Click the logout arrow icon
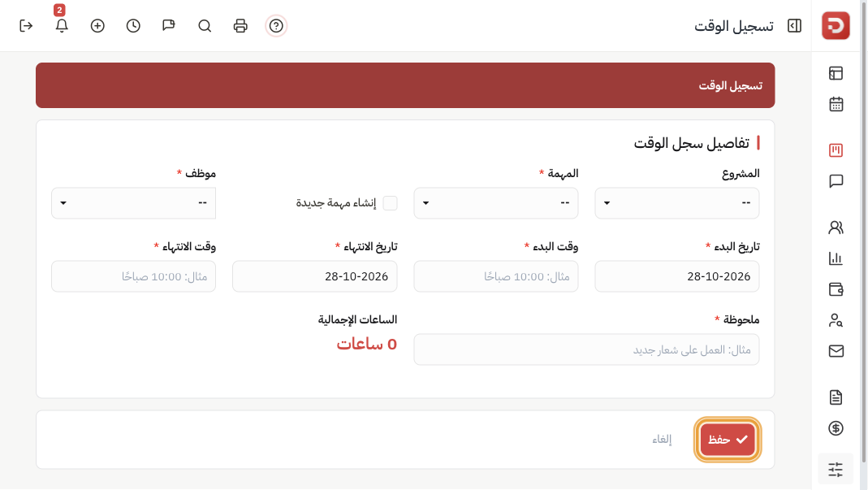 [26, 26]
